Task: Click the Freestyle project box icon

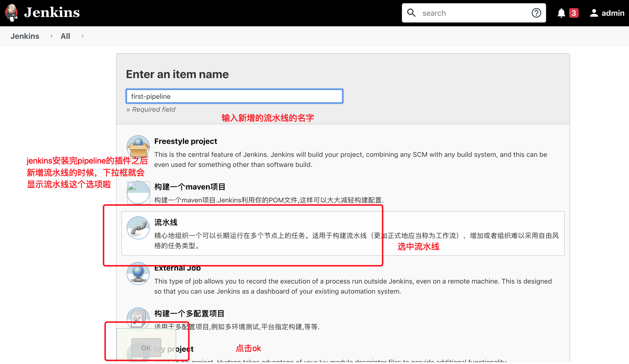Action: point(138,147)
